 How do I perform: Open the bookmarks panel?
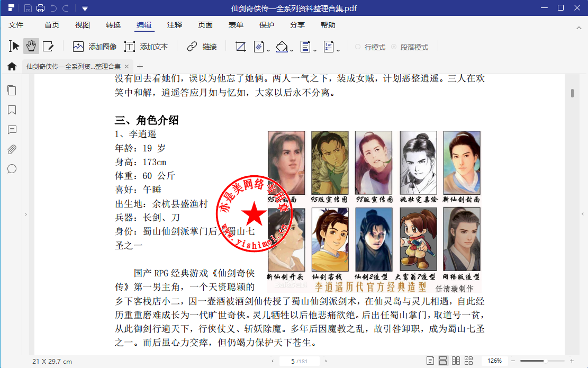[12, 110]
